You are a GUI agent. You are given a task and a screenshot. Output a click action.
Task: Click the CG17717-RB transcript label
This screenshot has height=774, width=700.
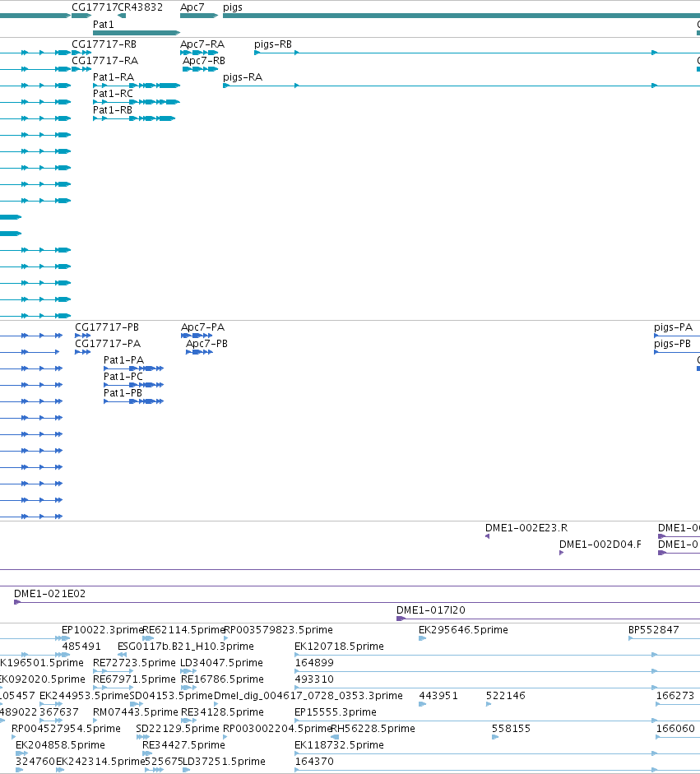pyautogui.click(x=104, y=44)
